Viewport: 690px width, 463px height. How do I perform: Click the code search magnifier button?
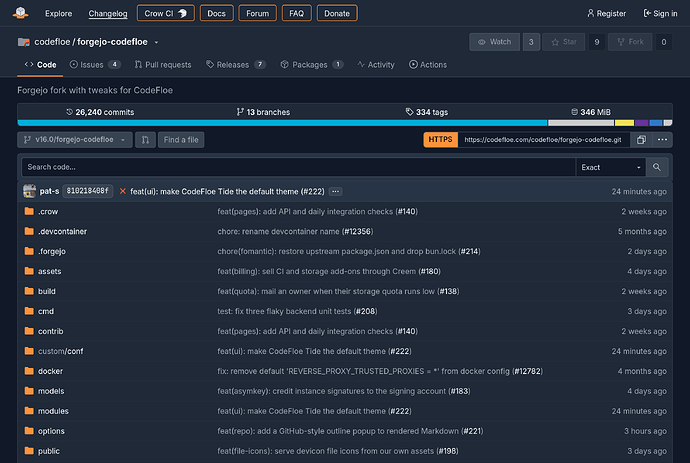(657, 167)
